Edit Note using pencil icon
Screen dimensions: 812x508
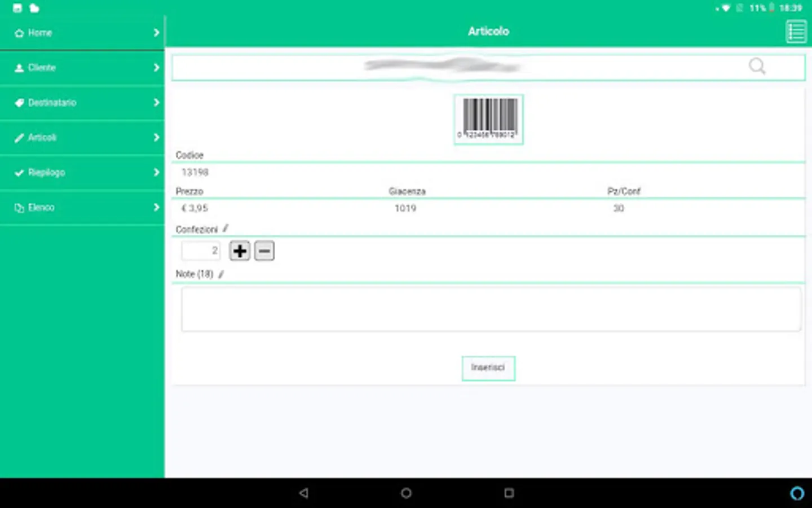pos(221,274)
